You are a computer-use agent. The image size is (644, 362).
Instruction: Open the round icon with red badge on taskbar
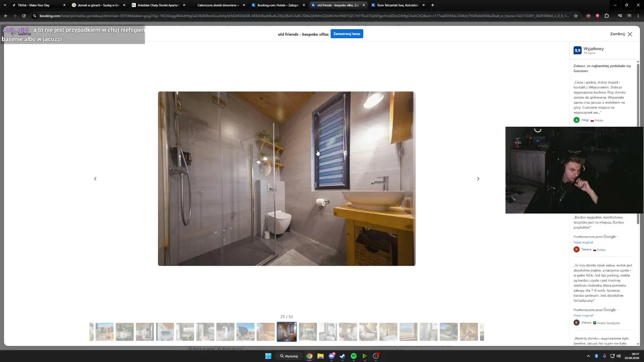tap(376, 356)
